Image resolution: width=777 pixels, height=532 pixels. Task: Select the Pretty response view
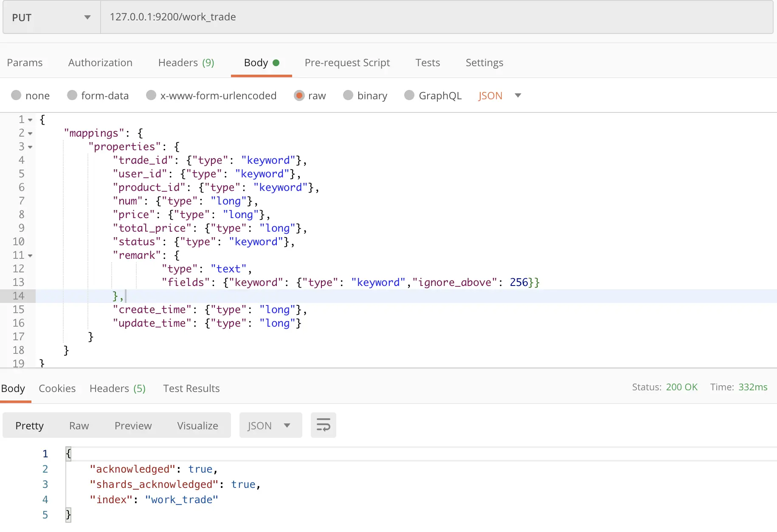(x=29, y=426)
